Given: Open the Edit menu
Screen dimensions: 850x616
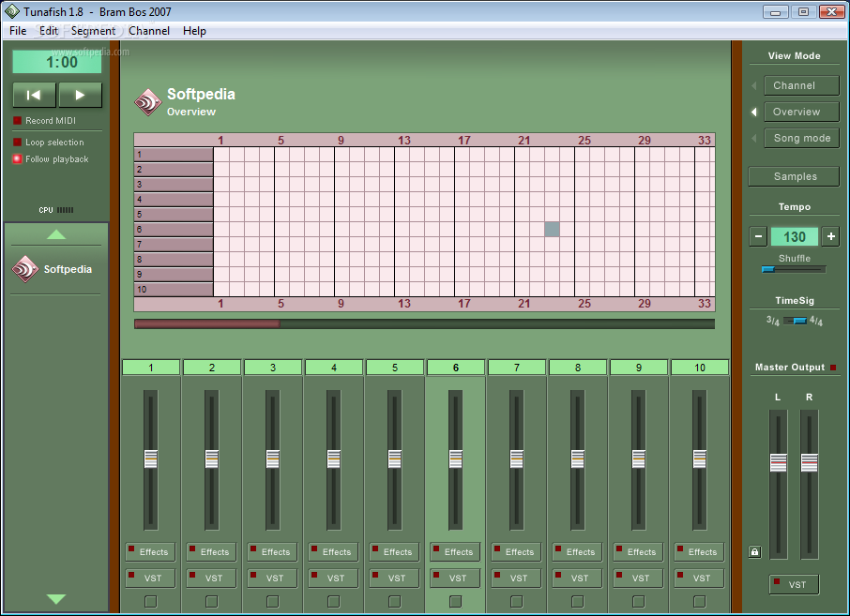Looking at the screenshot, I should point(49,31).
